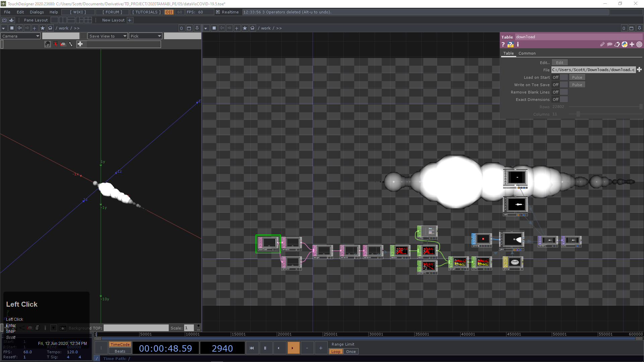
Task: Select the bone tool icon in viewer
Action: point(71,44)
